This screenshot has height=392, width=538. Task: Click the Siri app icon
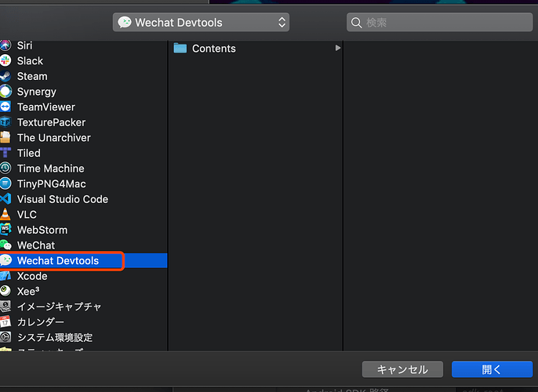pyautogui.click(x=5, y=45)
